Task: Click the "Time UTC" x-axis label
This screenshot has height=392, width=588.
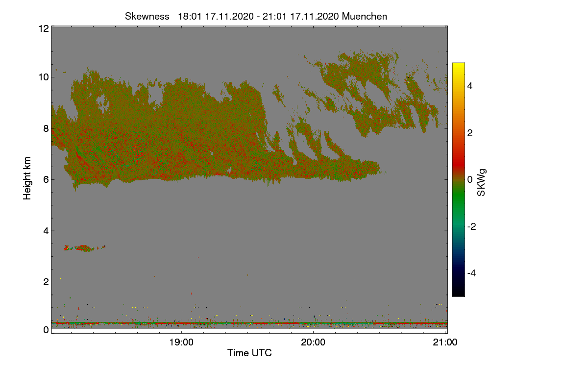Action: (x=249, y=353)
